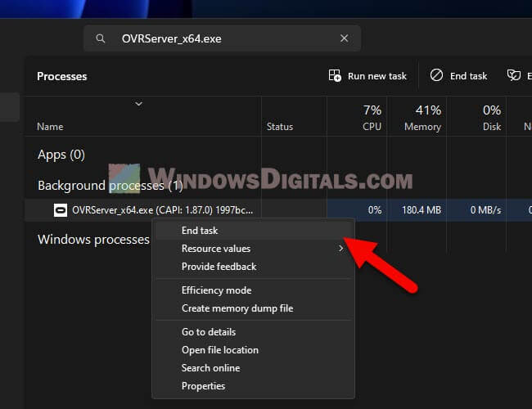532x409 pixels.
Task: Choose Open file location
Action: click(x=253, y=350)
